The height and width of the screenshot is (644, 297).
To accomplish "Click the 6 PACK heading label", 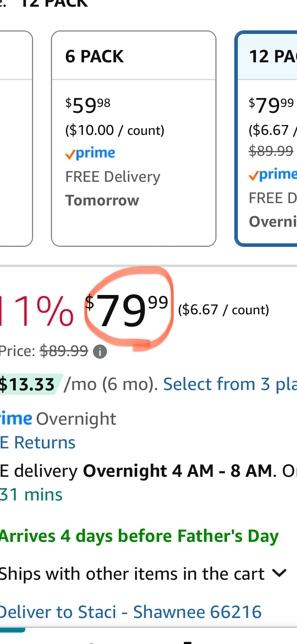I will point(95,56).
